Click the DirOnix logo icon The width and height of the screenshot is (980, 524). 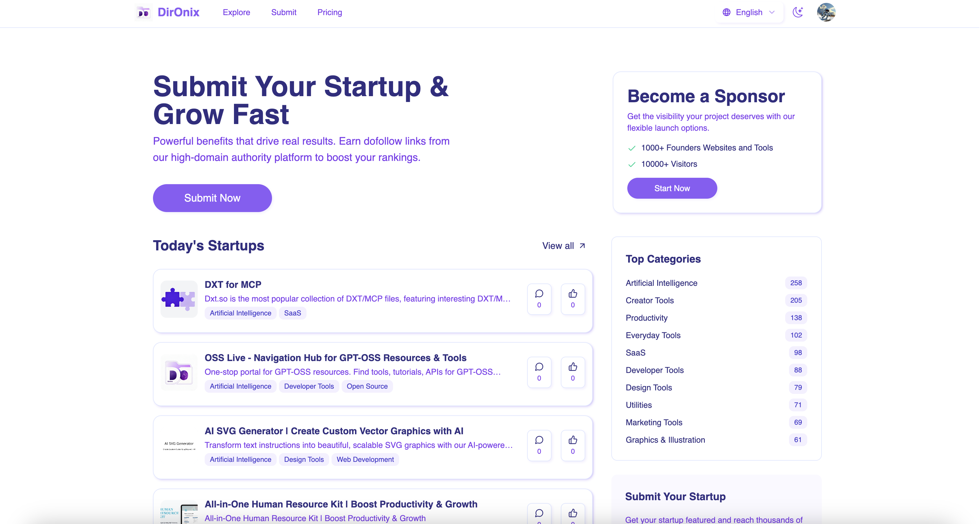pos(143,12)
